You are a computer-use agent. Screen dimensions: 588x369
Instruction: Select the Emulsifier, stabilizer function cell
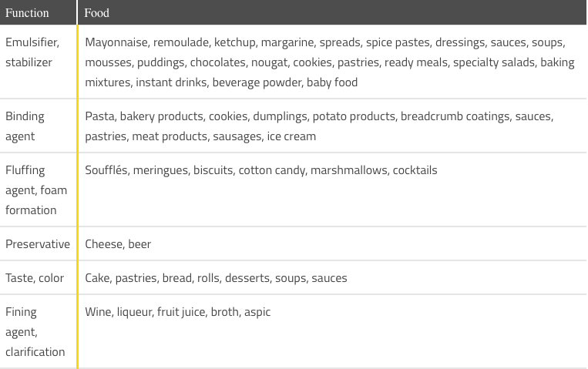click(38, 62)
